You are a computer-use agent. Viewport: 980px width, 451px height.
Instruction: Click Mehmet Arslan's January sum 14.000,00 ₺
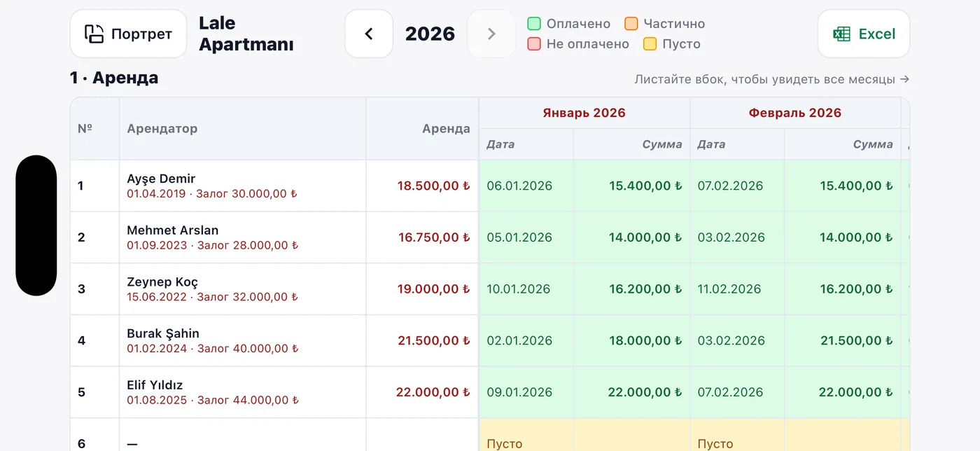[645, 237]
